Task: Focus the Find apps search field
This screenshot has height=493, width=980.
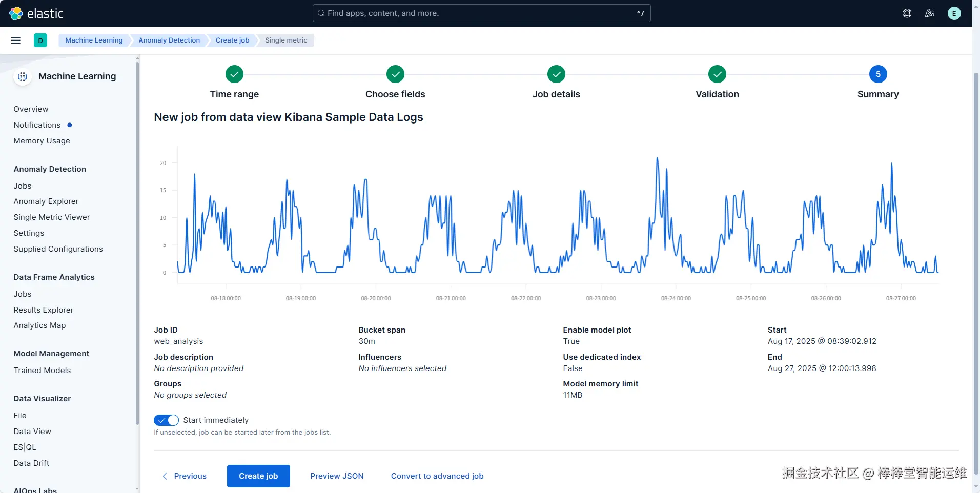Action: [x=481, y=13]
